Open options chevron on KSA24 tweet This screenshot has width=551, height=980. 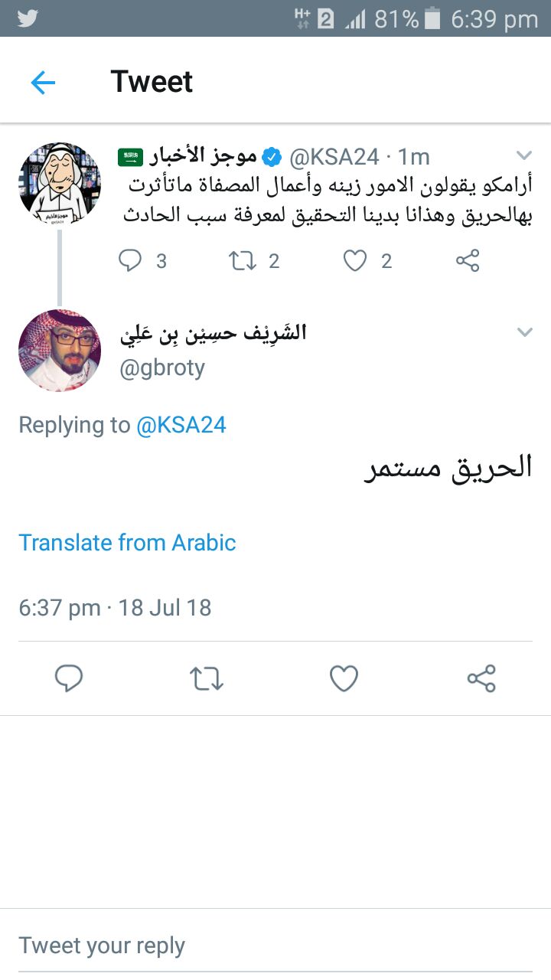point(524,156)
